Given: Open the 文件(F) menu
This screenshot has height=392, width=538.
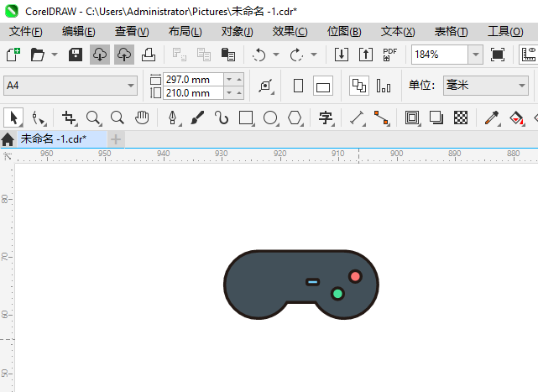Looking at the screenshot, I should point(26,32).
